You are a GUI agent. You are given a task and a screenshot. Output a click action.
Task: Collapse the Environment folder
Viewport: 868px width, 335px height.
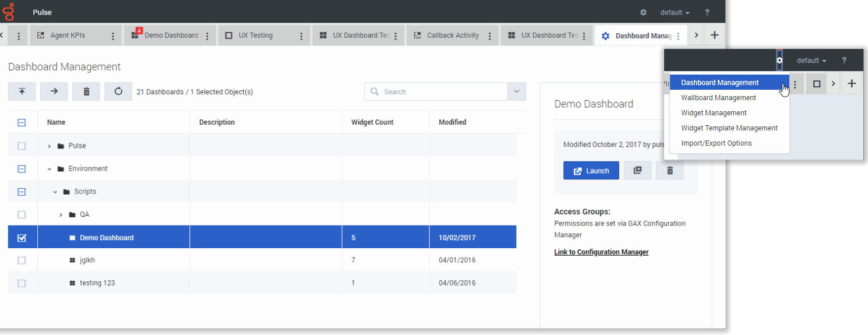pyautogui.click(x=50, y=169)
